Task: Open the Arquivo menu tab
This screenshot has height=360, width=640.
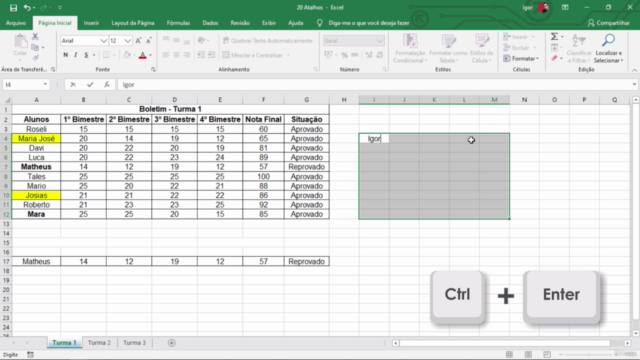Action: tap(16, 23)
